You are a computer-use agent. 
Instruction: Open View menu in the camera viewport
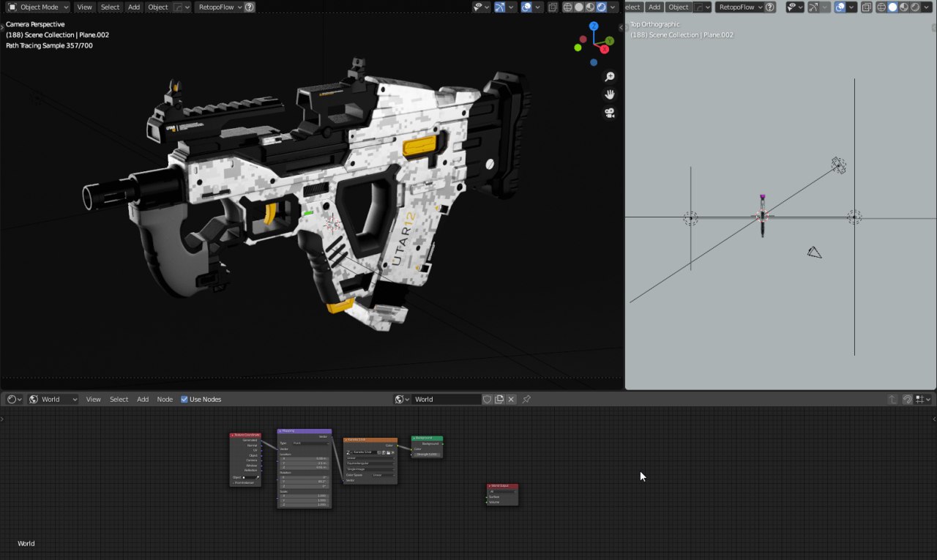85,7
